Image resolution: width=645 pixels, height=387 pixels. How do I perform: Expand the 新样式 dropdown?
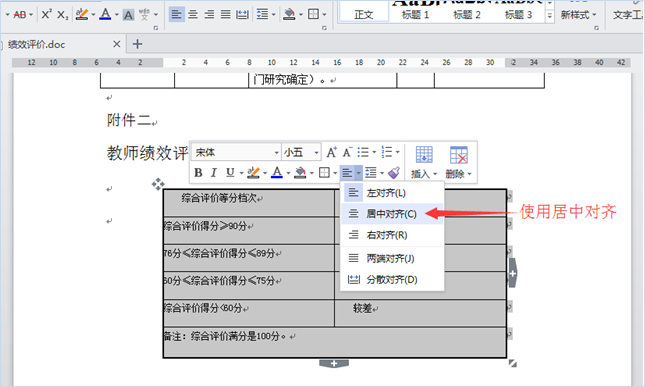(578, 15)
